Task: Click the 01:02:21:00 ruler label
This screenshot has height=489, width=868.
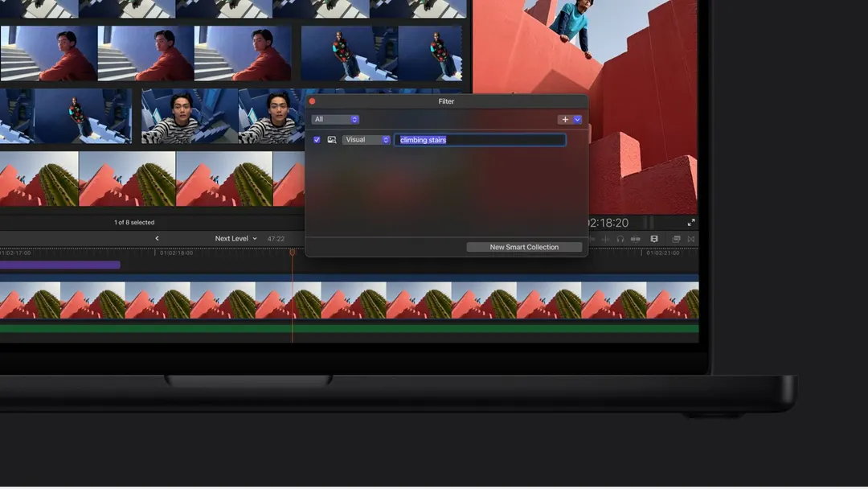Action: coord(662,253)
